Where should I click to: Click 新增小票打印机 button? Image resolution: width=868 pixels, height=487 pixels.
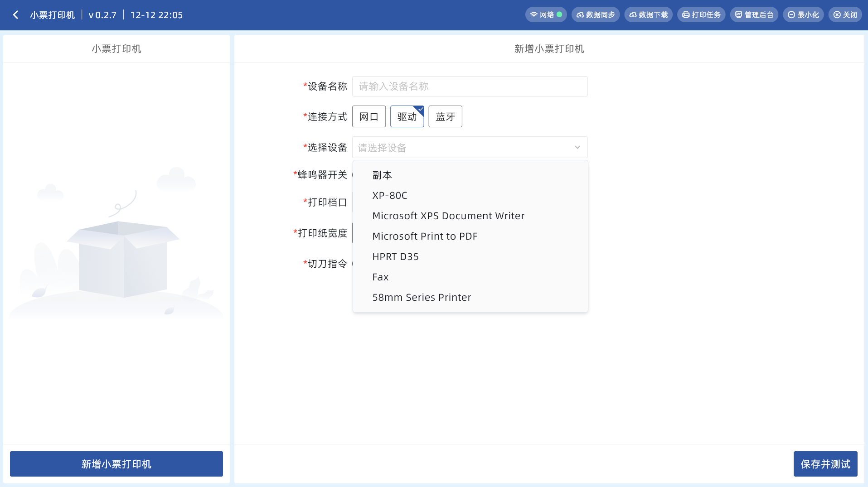coord(116,464)
